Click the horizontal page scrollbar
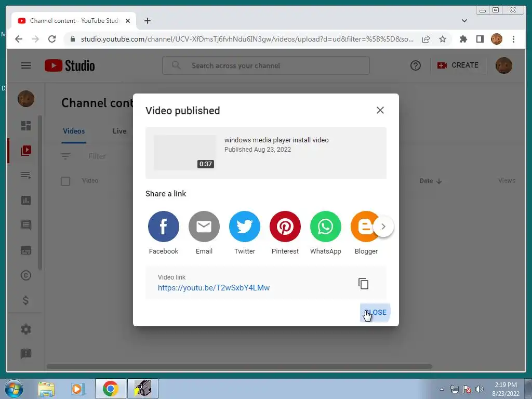The height and width of the screenshot is (399, 532). [239, 366]
